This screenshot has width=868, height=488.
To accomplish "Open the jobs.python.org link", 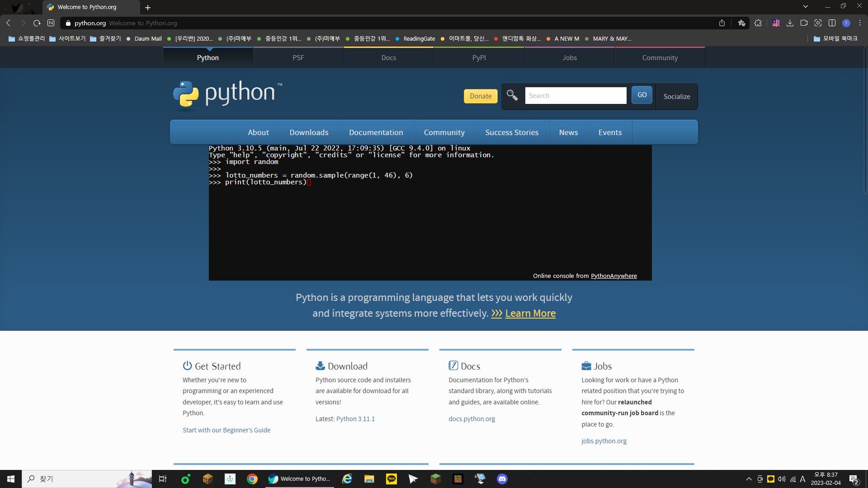I will coord(604,441).
